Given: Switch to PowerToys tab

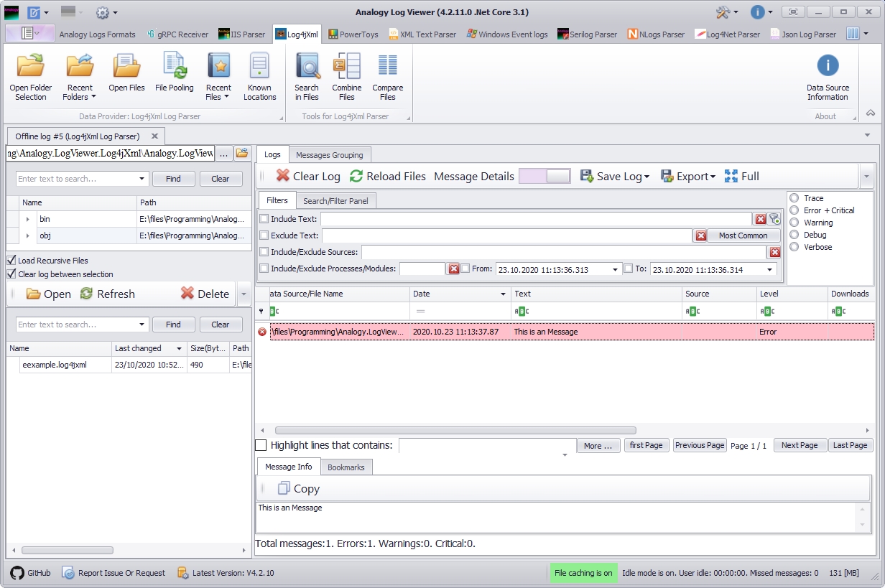Looking at the screenshot, I should pyautogui.click(x=352, y=34).
